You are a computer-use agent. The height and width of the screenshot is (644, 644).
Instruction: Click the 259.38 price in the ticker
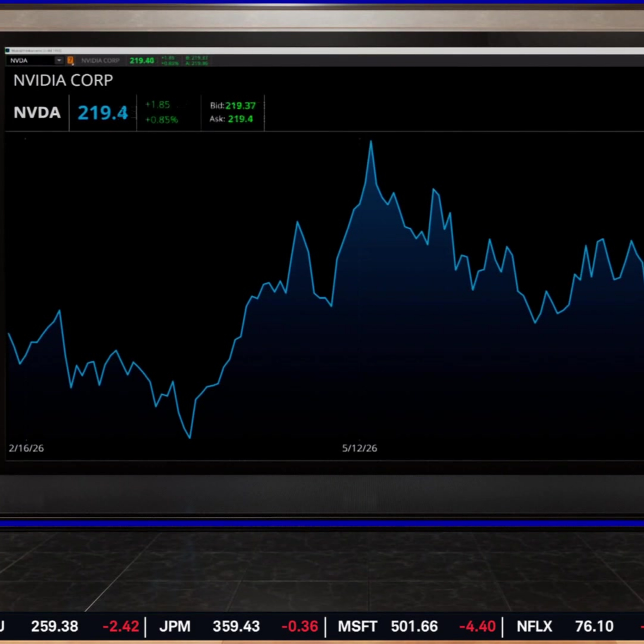click(x=55, y=626)
